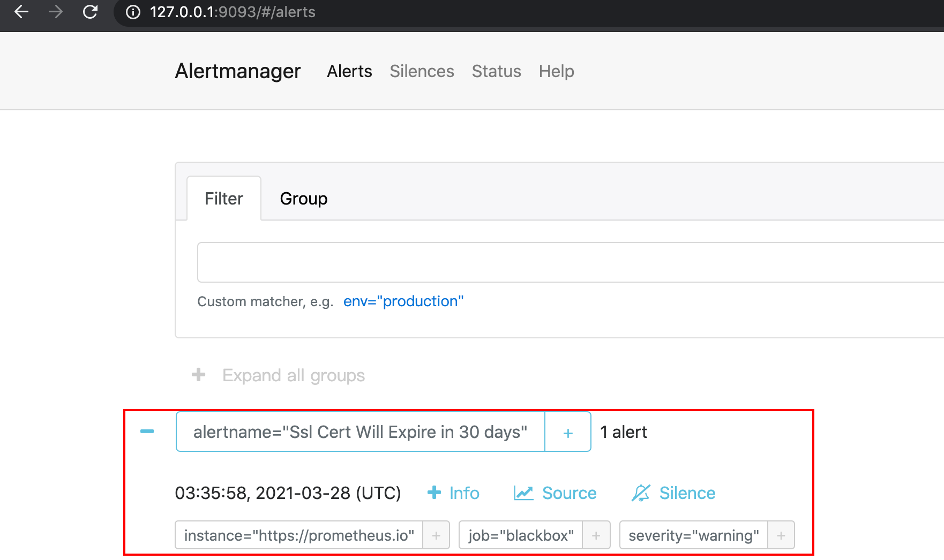
Task: Add instance label to filter with plus
Action: pos(436,535)
